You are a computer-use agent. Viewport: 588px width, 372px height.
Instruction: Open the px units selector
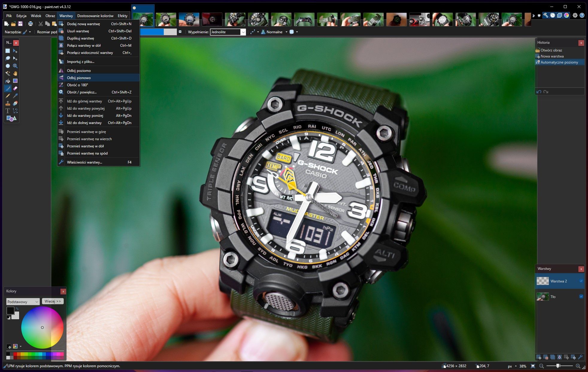pyautogui.click(x=512, y=366)
